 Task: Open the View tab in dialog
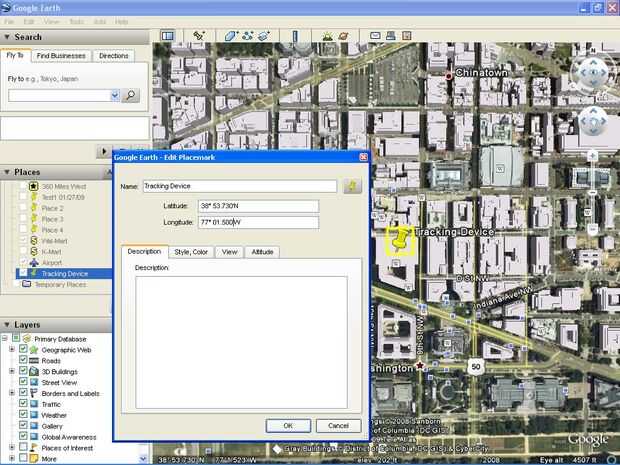point(230,252)
